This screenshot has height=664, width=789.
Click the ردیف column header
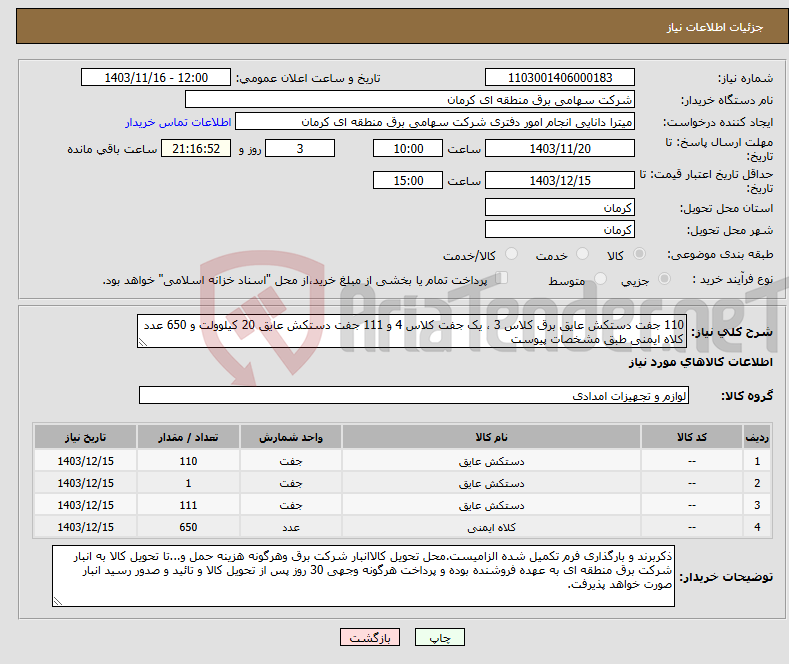[757, 437]
